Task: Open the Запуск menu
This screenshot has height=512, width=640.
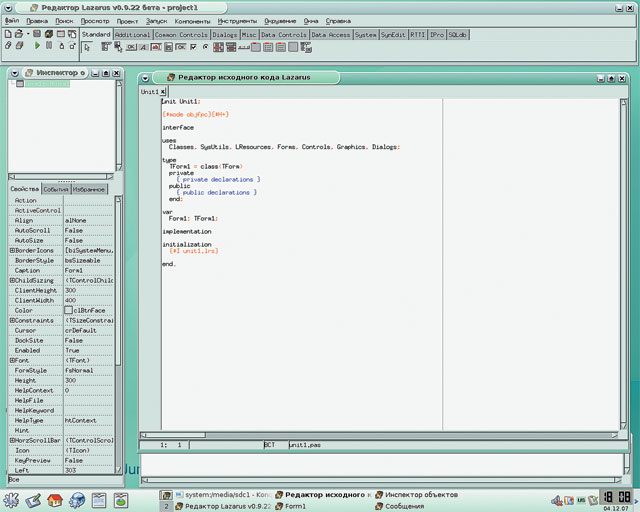Action: (x=157, y=21)
